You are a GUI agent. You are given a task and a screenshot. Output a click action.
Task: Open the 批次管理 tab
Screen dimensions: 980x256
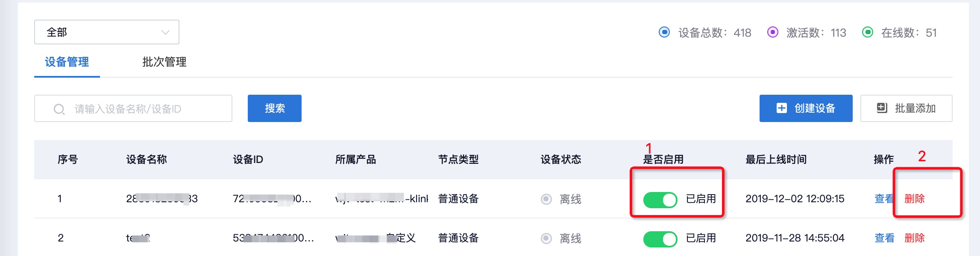164,62
